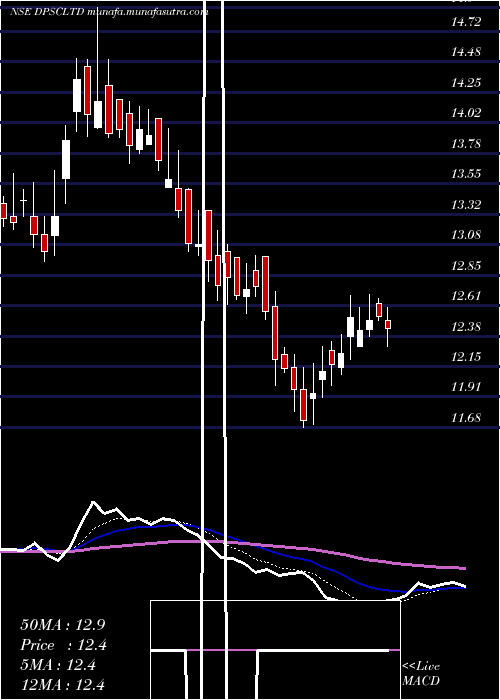The width and height of the screenshot is (500, 700).
Task: Click the <<Live MACD label
Action: 421,674
